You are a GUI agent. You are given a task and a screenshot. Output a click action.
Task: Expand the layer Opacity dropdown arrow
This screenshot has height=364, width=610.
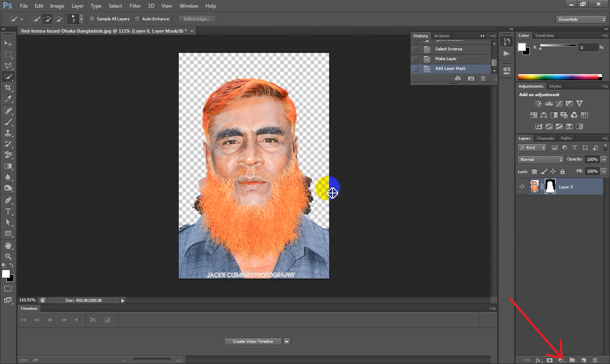point(604,160)
